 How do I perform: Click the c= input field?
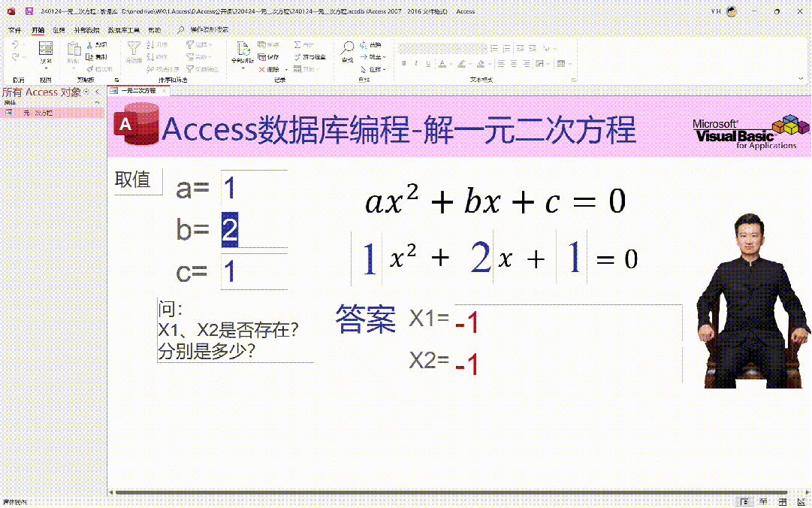point(254,271)
